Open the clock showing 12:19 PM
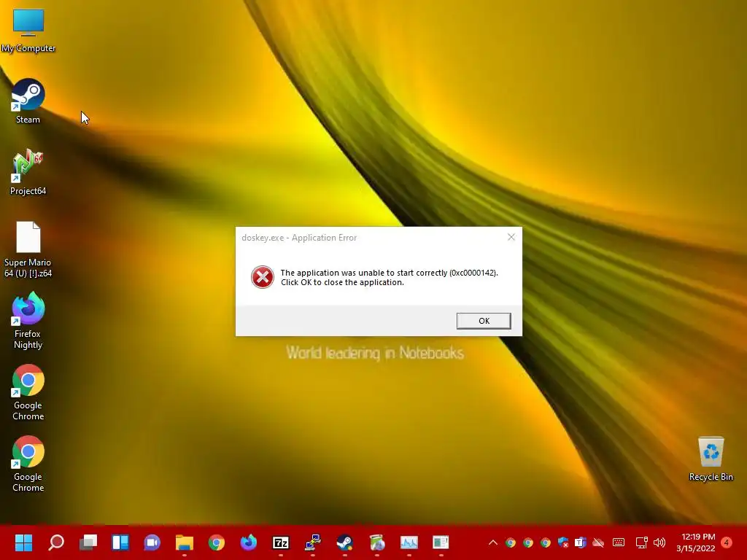Screen dimensions: 747x560 [x=698, y=537]
